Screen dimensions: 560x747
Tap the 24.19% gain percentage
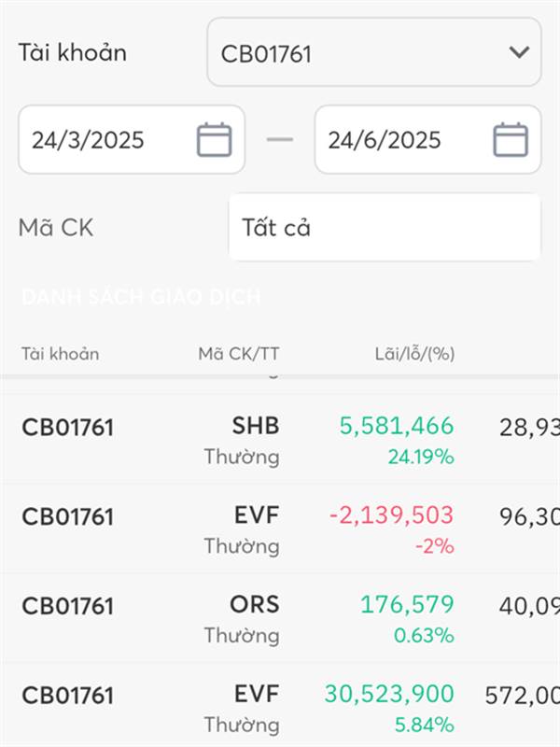pos(421,457)
